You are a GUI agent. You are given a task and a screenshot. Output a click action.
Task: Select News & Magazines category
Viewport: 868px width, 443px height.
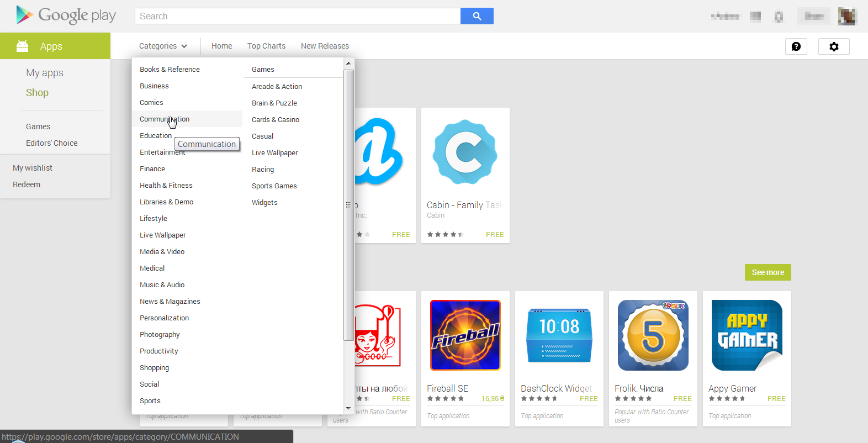click(170, 301)
